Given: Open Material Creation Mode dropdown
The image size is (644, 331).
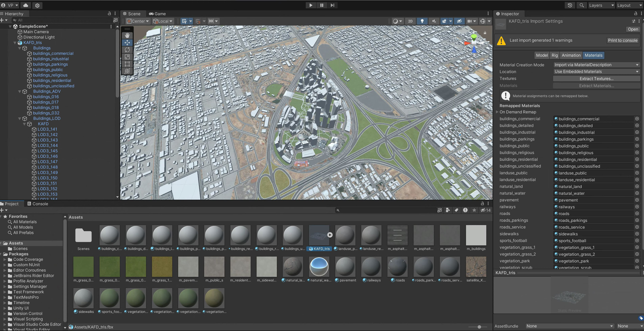Looking at the screenshot, I should (597, 65).
